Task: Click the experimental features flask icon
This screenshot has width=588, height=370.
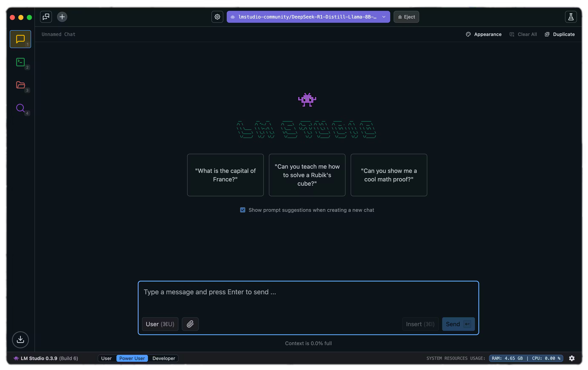Action: [571, 17]
